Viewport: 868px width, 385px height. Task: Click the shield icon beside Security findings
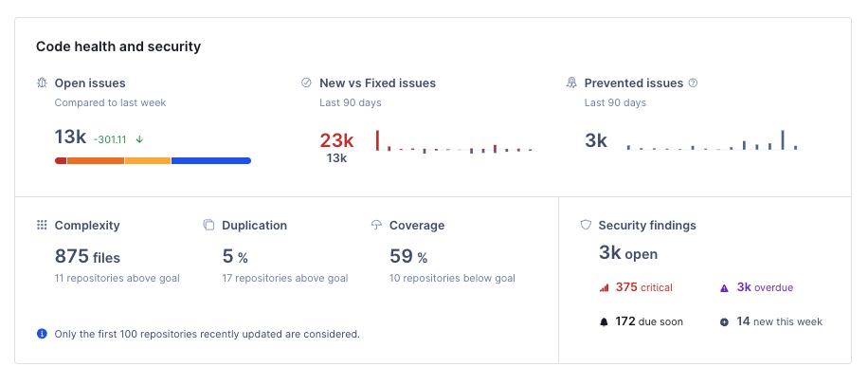tap(586, 226)
